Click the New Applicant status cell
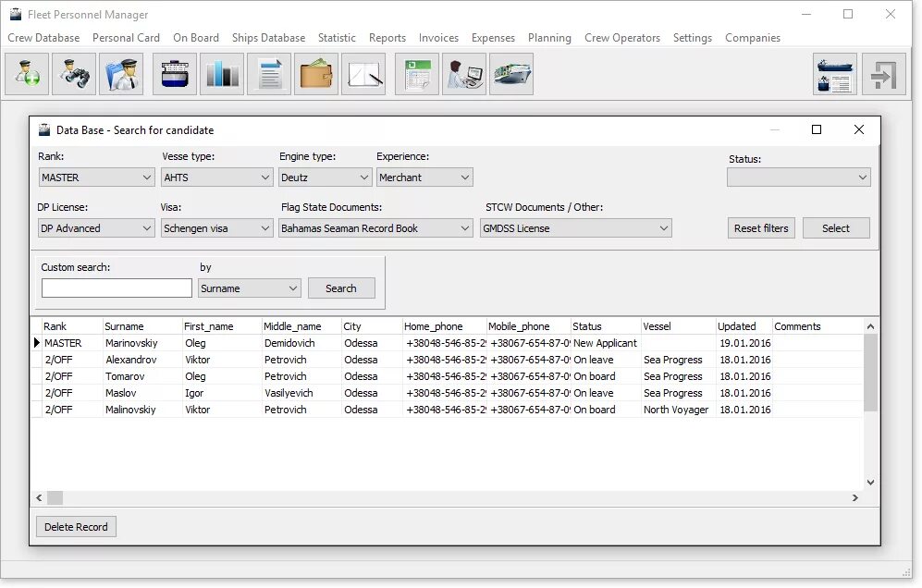Viewport: 922px width, 588px height. point(607,343)
